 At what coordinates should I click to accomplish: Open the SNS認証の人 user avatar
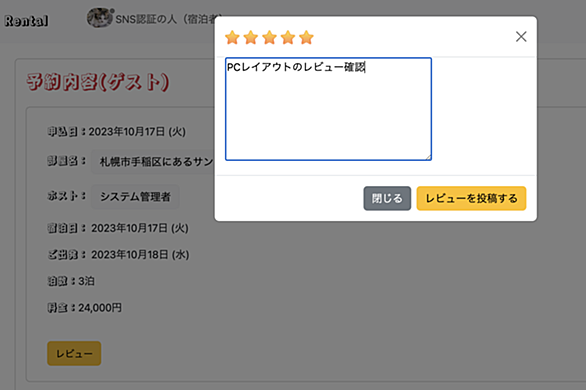(x=99, y=18)
